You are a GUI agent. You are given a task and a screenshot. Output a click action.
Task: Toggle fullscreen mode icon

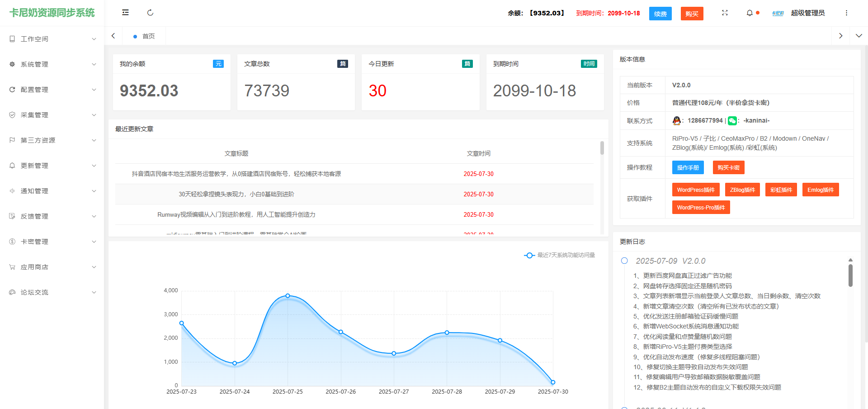click(x=725, y=13)
